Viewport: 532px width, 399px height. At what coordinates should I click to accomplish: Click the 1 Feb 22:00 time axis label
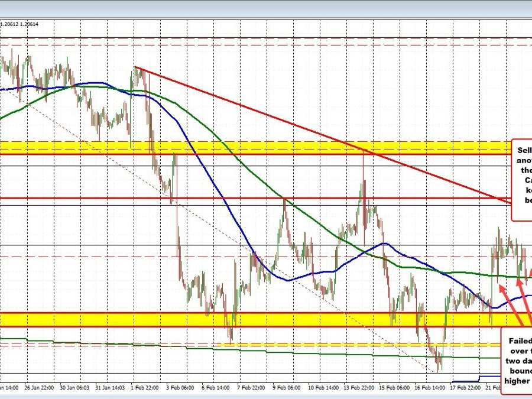(145, 388)
